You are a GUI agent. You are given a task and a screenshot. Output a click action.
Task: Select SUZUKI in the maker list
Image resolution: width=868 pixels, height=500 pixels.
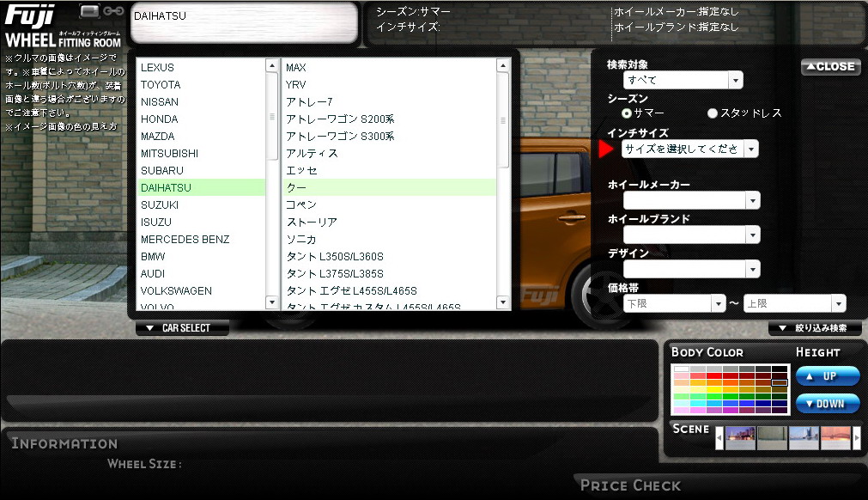pyautogui.click(x=202, y=204)
